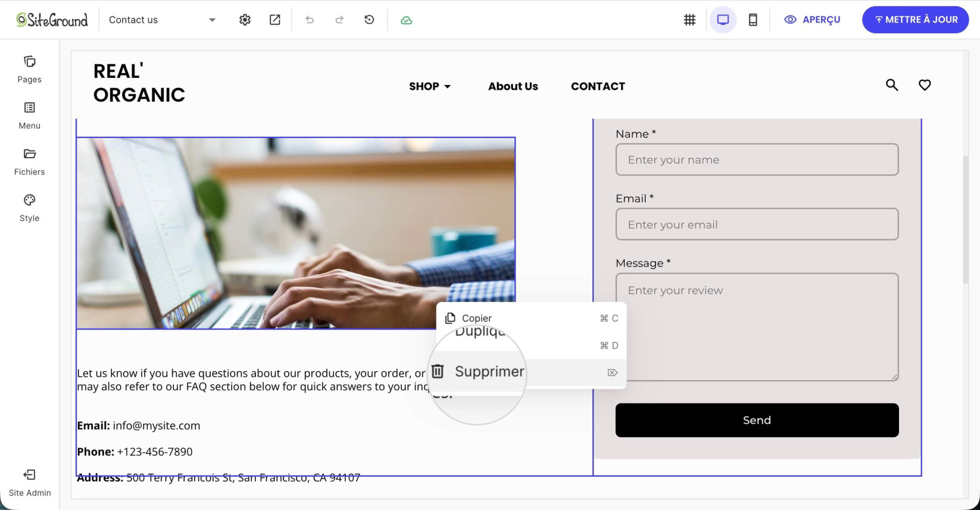The width and height of the screenshot is (980, 510).
Task: Switch to mobile view
Action: point(753,20)
